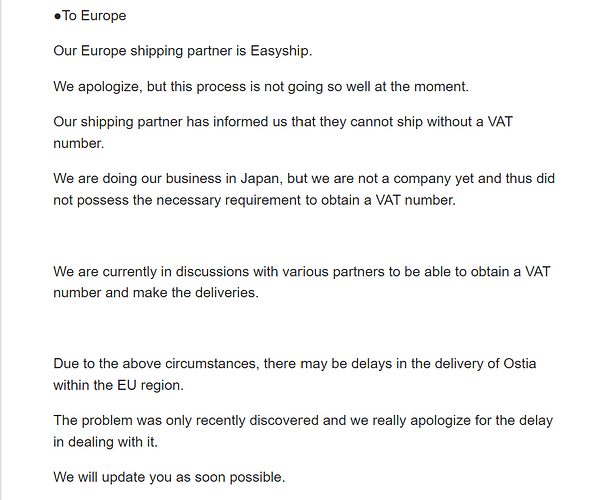
Task: Click the text 'in dealing with it.'
Action: [106, 442]
